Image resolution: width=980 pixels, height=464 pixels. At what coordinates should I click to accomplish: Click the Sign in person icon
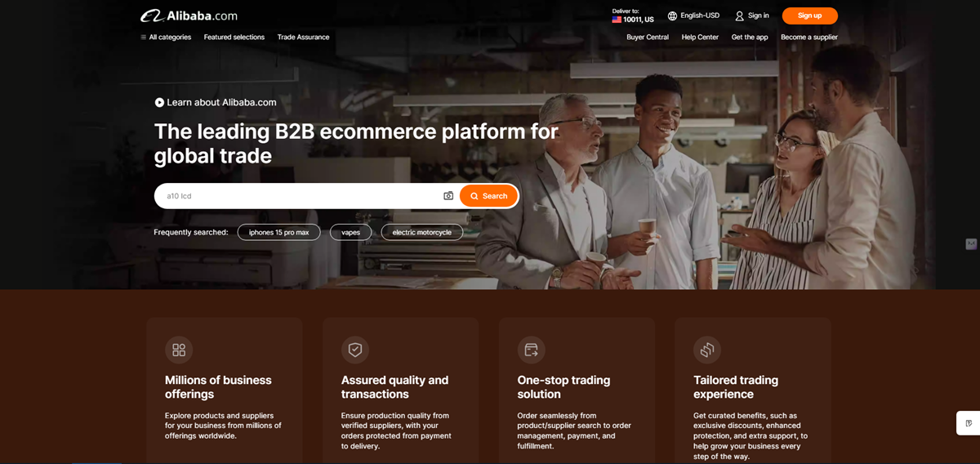pyautogui.click(x=739, y=16)
